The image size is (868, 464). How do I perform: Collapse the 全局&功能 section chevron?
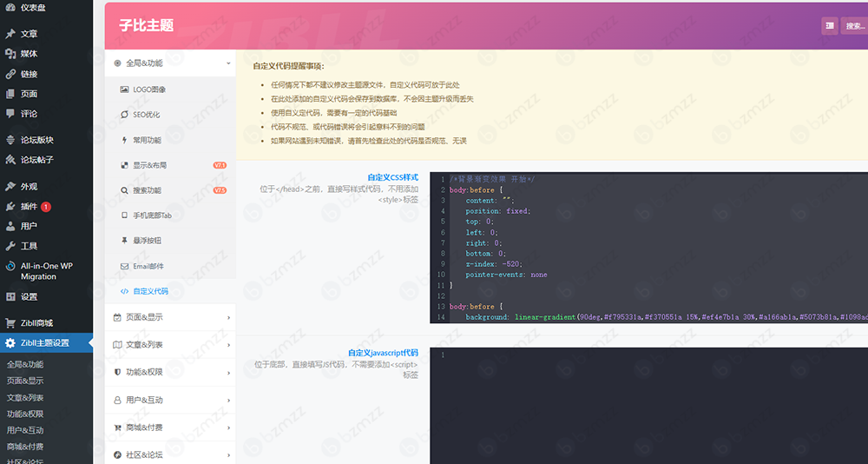pos(228,63)
